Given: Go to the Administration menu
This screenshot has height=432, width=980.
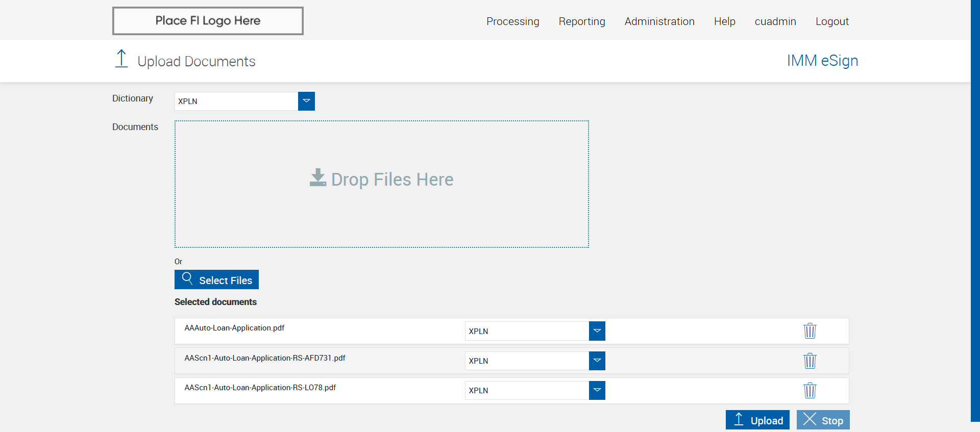Looking at the screenshot, I should tap(659, 21).
